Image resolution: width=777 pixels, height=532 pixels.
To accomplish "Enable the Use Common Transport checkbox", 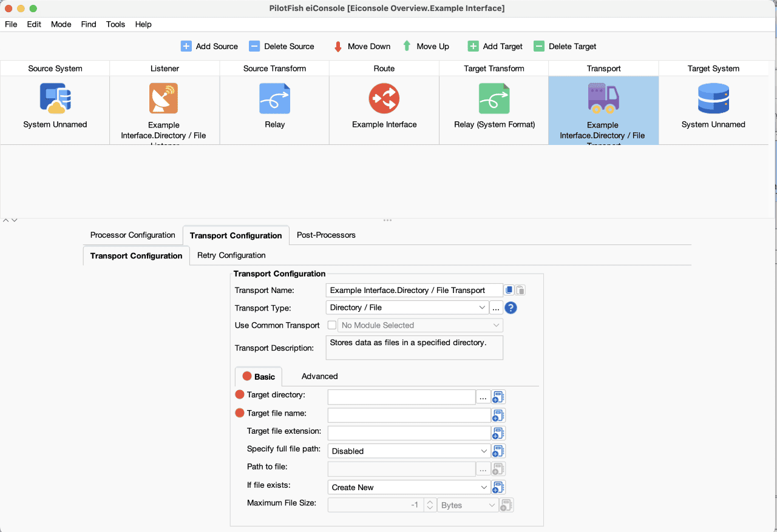I will [331, 325].
